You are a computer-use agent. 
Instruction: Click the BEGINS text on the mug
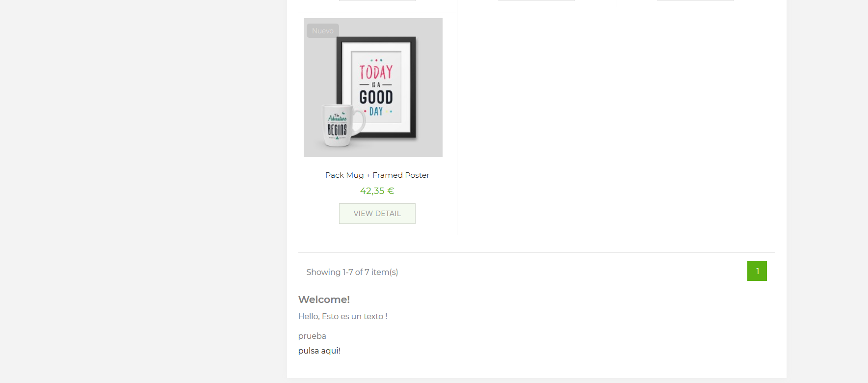tap(337, 130)
